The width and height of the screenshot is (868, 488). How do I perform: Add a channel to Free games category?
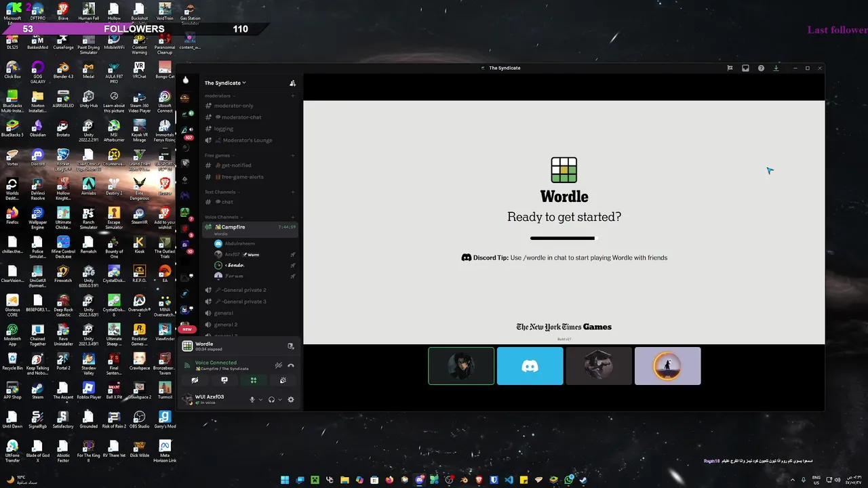pyautogui.click(x=293, y=155)
